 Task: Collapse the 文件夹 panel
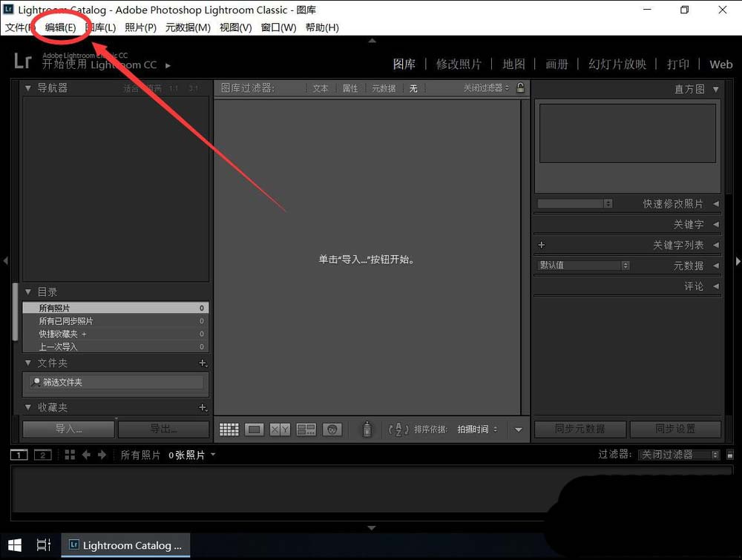tap(28, 363)
